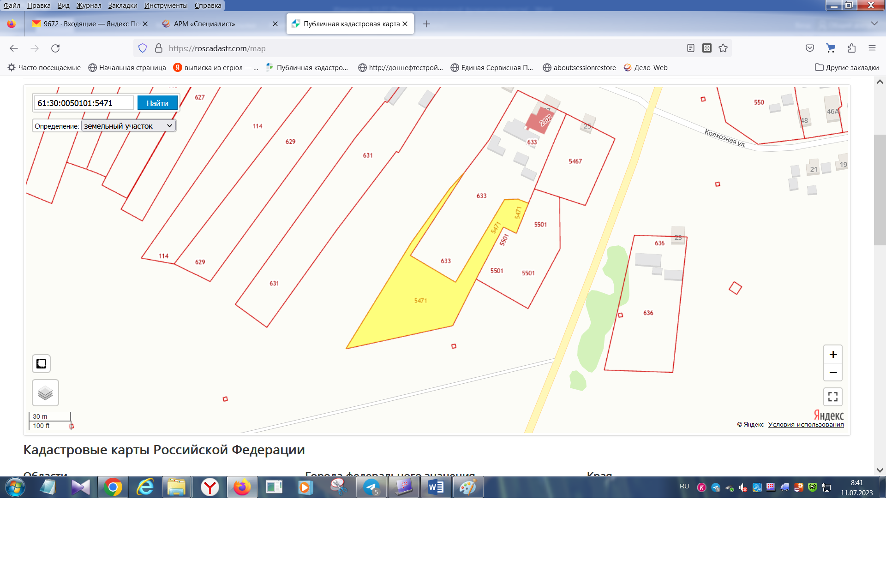Open the shopping cart toolbar icon
The width and height of the screenshot is (886, 588).
pyautogui.click(x=831, y=48)
